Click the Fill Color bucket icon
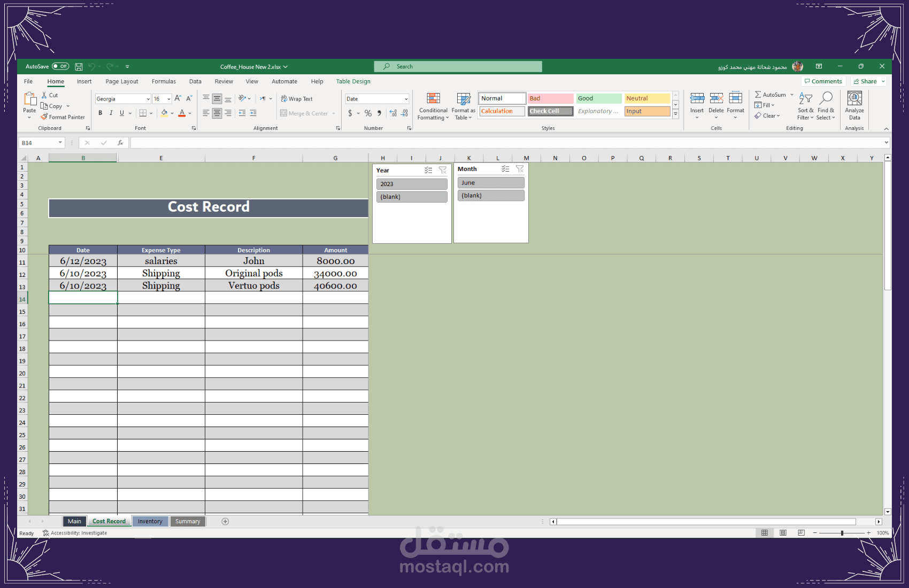Screen dimensions: 909x588 tap(164, 113)
